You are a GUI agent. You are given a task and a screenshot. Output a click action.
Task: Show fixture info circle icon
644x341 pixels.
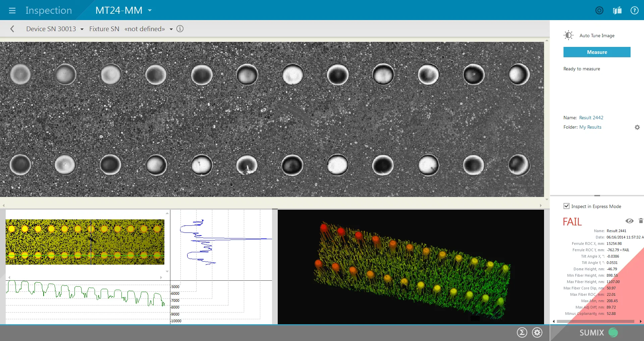point(180,29)
